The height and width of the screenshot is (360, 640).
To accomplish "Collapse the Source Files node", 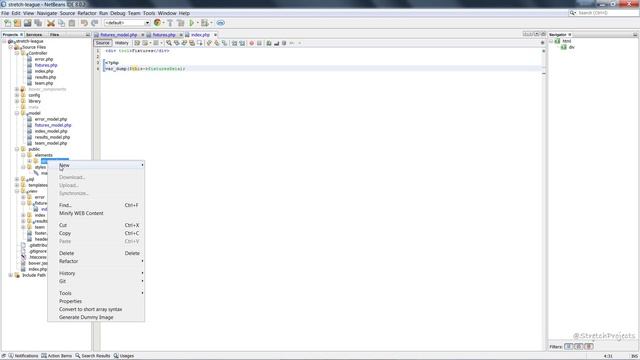I will pyautogui.click(x=11, y=47).
